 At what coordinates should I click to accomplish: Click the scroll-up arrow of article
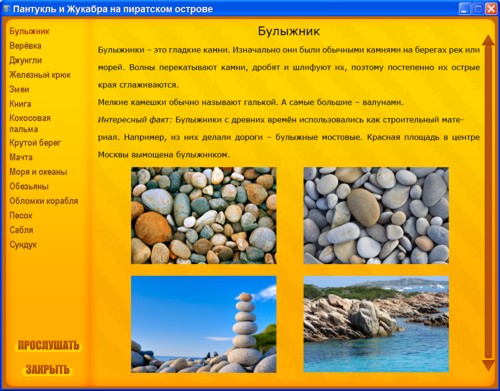(488, 40)
